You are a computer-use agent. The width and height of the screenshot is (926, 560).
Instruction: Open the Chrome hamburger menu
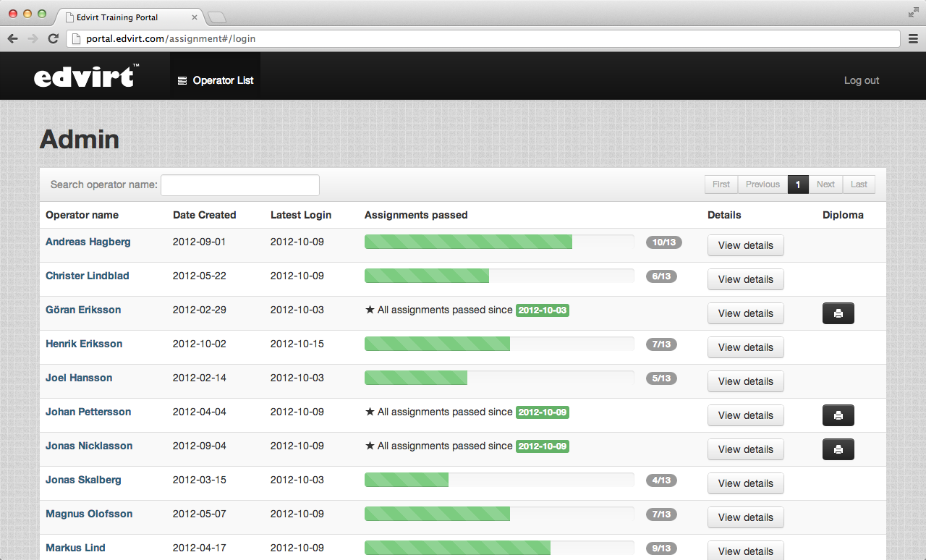click(913, 38)
